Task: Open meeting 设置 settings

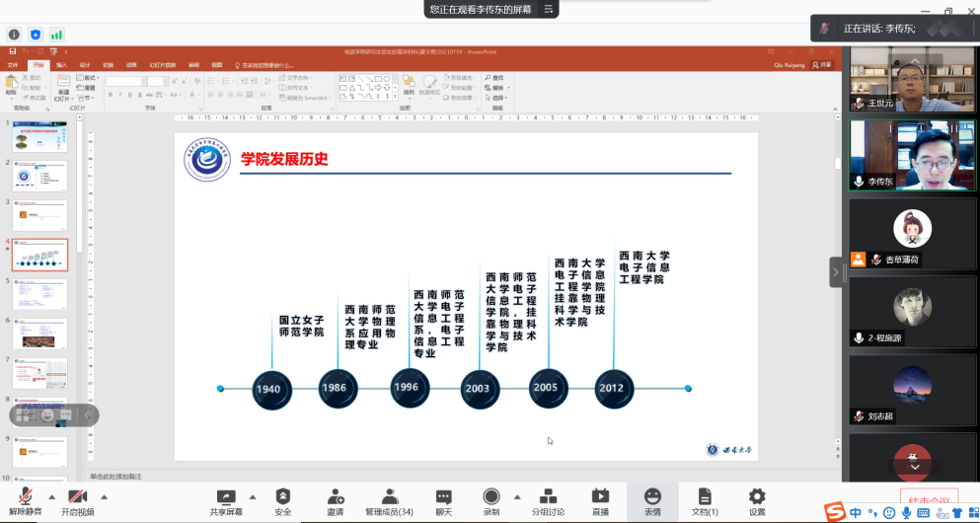Action: pos(757,501)
